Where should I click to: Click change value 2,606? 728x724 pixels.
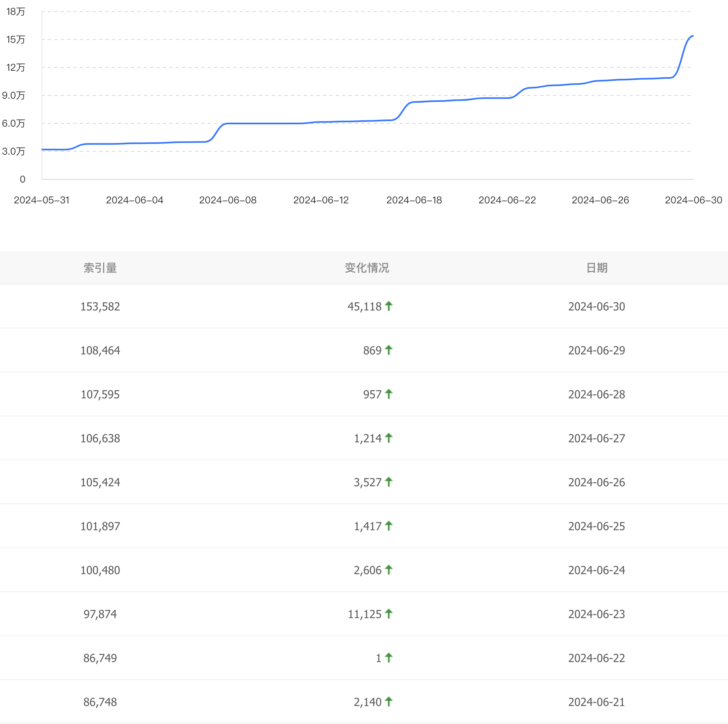[368, 570]
